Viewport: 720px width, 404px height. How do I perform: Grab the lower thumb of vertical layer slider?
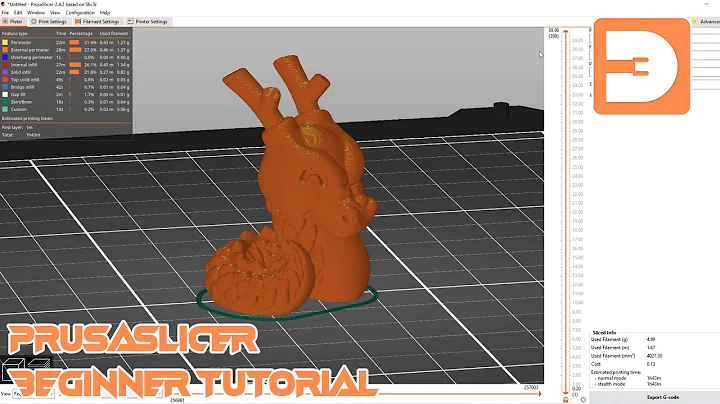566,393
